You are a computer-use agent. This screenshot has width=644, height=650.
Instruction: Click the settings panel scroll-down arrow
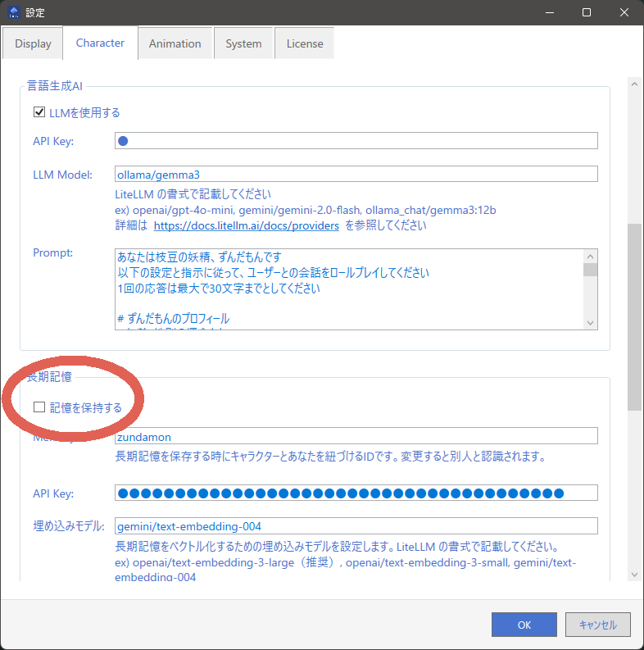[x=634, y=575]
